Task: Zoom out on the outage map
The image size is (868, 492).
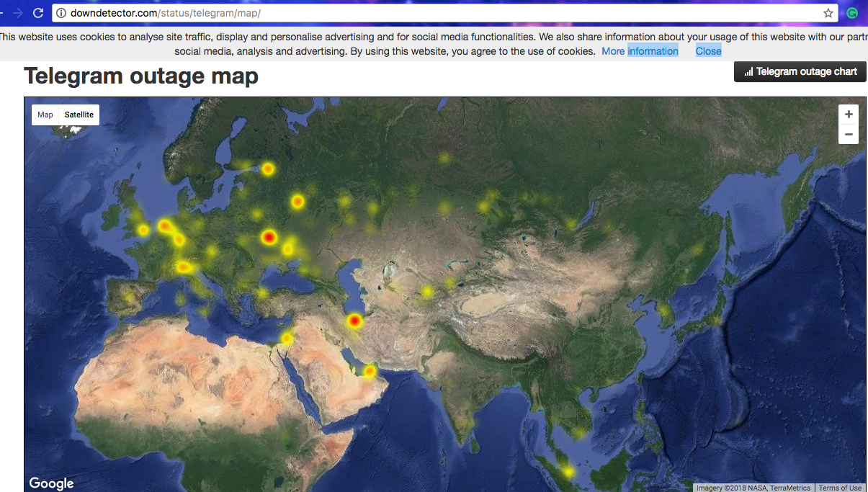Action: [849, 134]
